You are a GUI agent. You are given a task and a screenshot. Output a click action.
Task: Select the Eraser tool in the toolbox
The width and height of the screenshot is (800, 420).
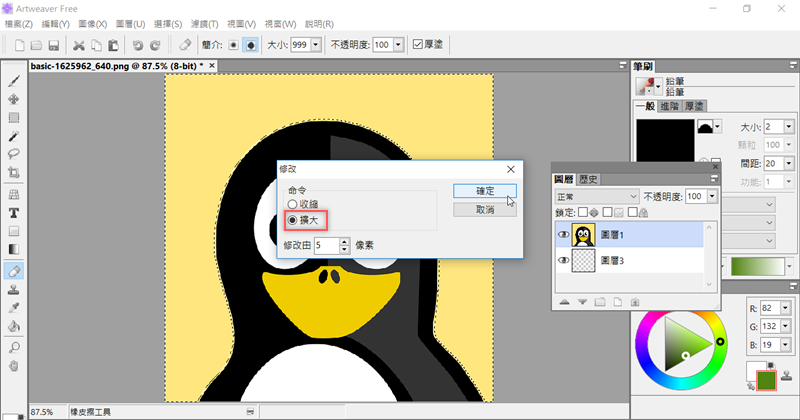click(14, 270)
